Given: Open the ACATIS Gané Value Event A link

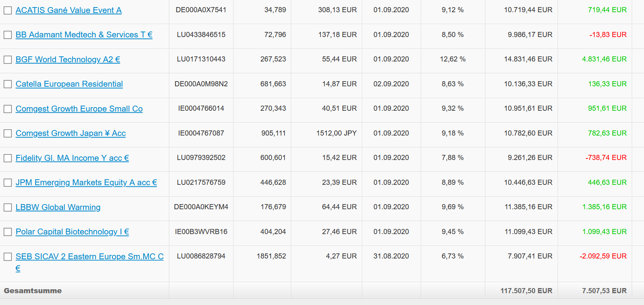Looking at the screenshot, I should pyautogui.click(x=69, y=10).
